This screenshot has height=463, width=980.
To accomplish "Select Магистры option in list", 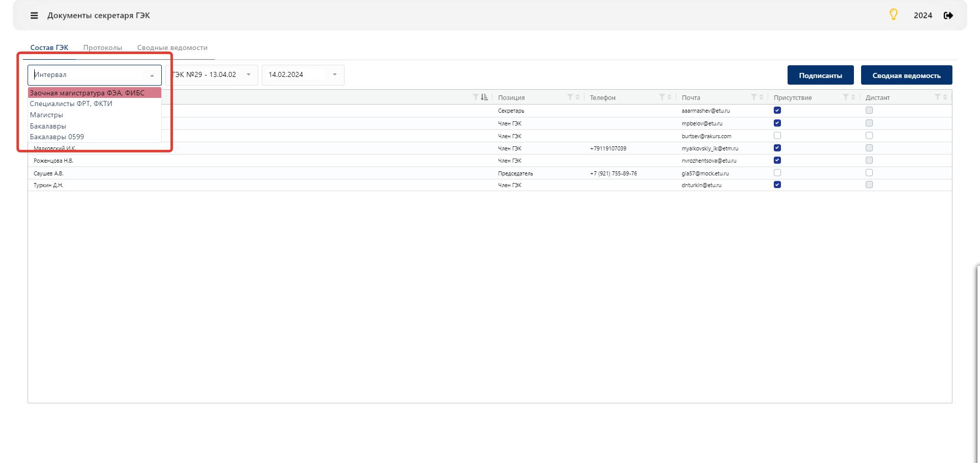I will [94, 115].
